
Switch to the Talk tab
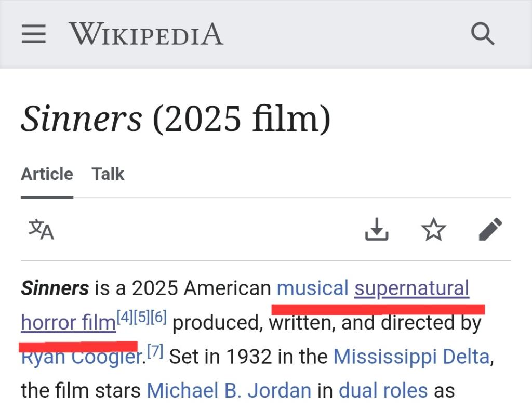(x=108, y=174)
